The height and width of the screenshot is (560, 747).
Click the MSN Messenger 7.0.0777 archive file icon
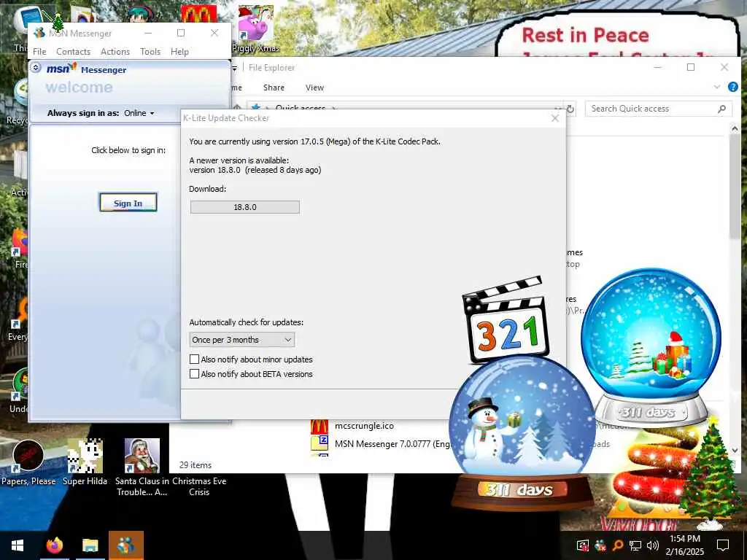click(320, 443)
